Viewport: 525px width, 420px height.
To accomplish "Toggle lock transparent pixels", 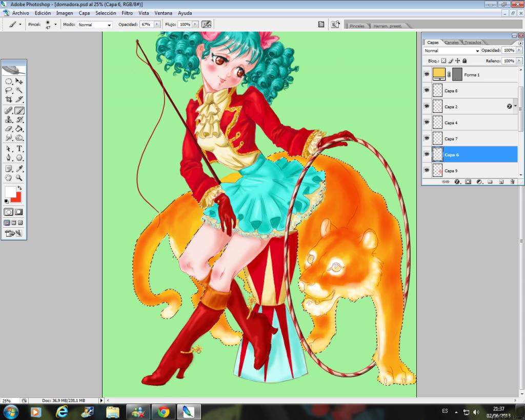I will coord(443,61).
